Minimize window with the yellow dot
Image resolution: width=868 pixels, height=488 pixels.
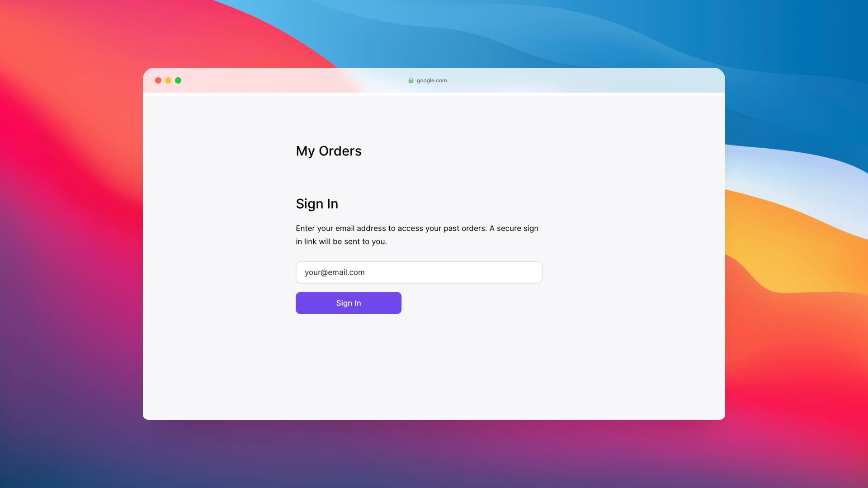[168, 80]
